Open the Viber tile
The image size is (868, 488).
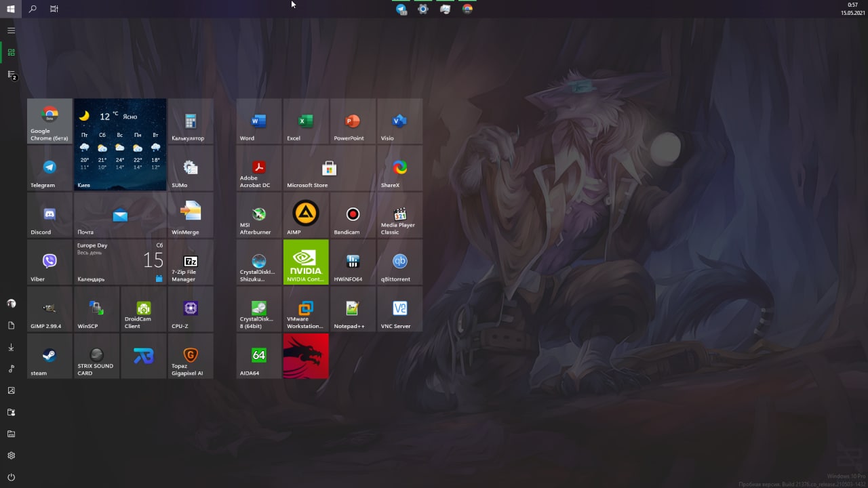(50, 262)
